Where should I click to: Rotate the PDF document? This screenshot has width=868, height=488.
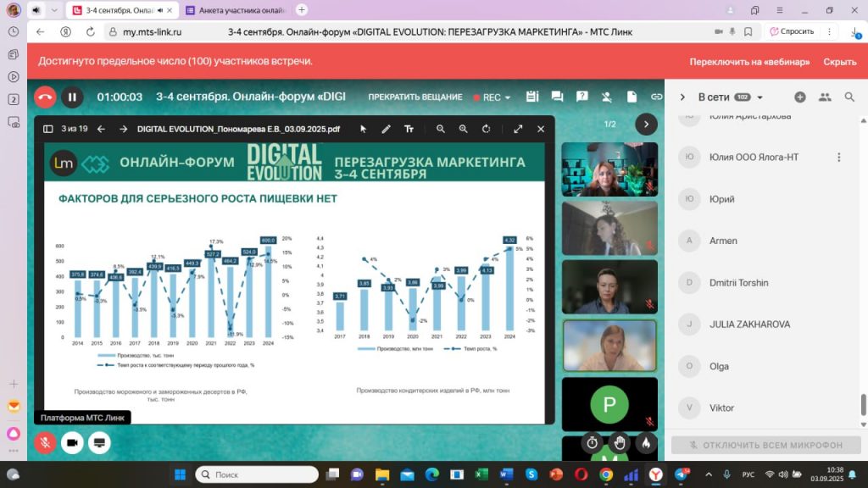tap(486, 129)
